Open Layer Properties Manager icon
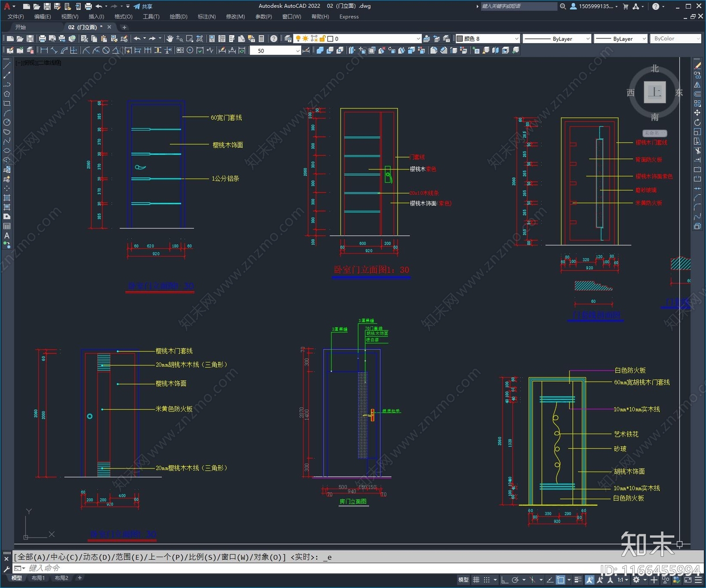Viewport: 706px width, 588px height. point(288,39)
